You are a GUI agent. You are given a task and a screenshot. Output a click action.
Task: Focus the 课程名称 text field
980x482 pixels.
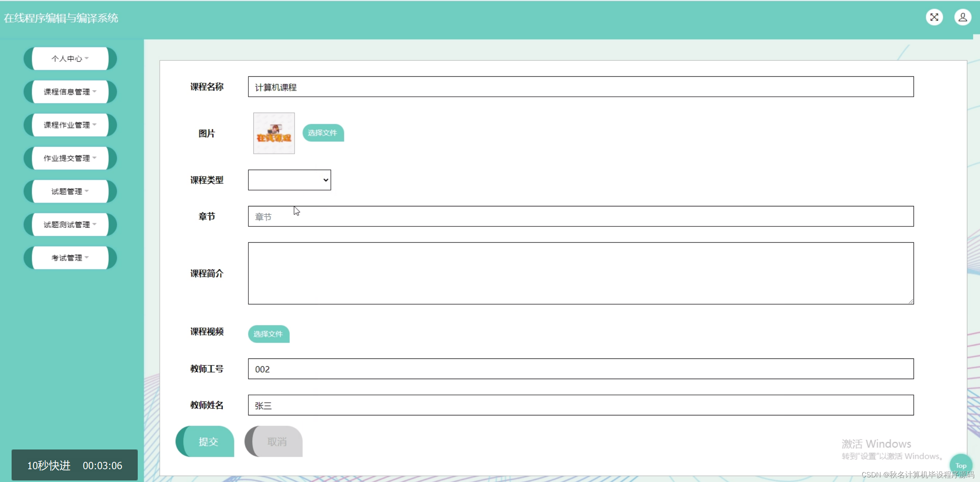pyautogui.click(x=580, y=87)
